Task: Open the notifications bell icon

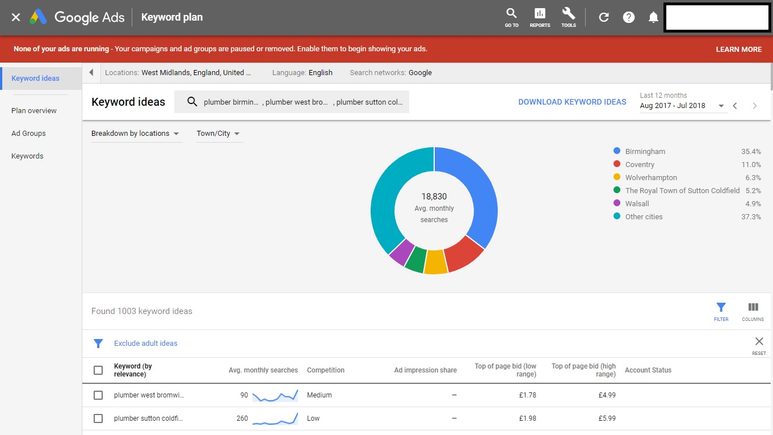Action: (653, 17)
